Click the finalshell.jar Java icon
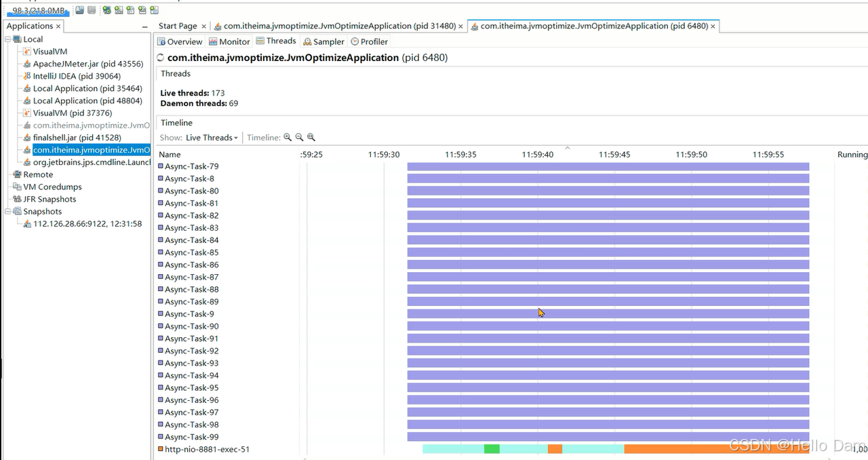 click(x=27, y=138)
